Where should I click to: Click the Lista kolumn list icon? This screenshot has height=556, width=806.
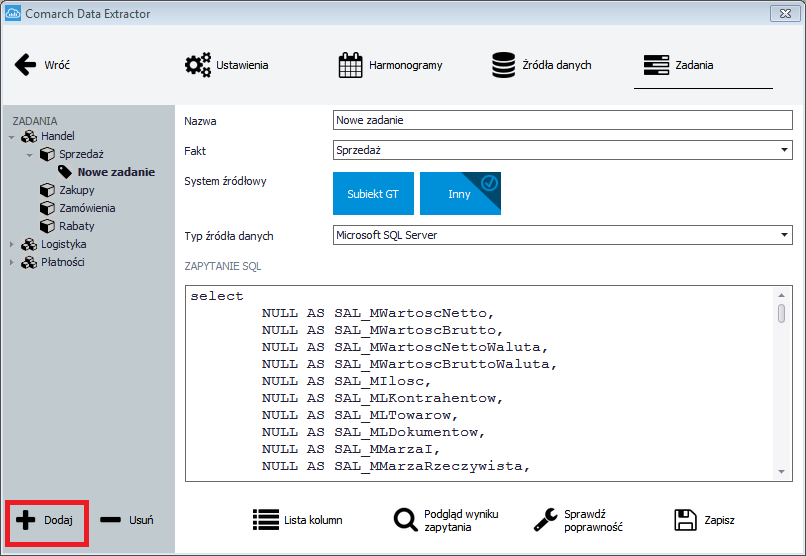(266, 520)
